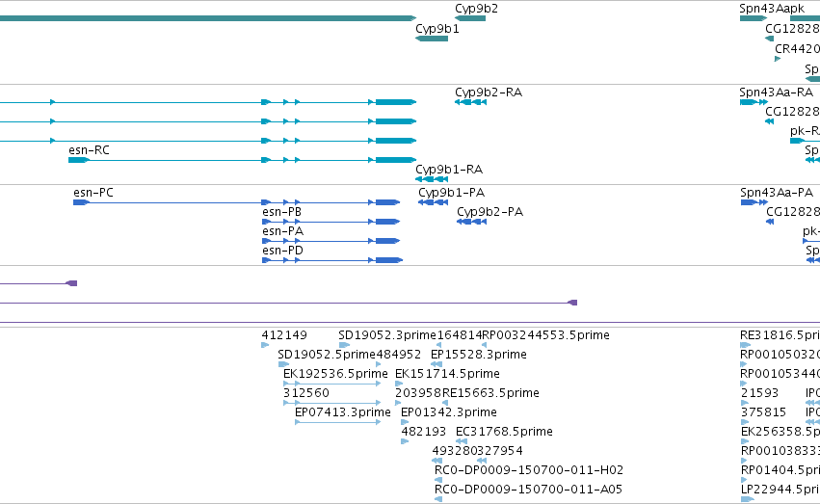Viewport: 820px width, 504px height.
Task: Open the Spn43Aa-RA transcript label
Action: click(x=776, y=92)
